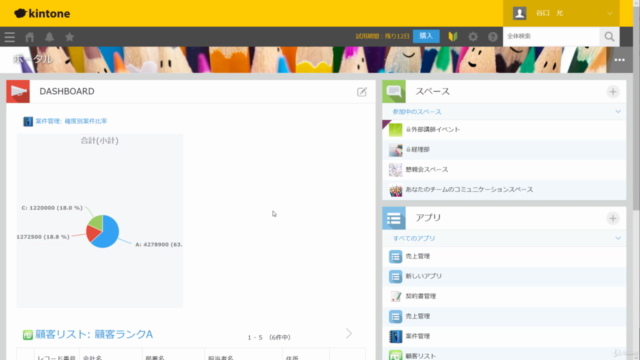Open 案件管理: 確度別案件比率 link
This screenshot has height=360, width=640.
pos(71,121)
